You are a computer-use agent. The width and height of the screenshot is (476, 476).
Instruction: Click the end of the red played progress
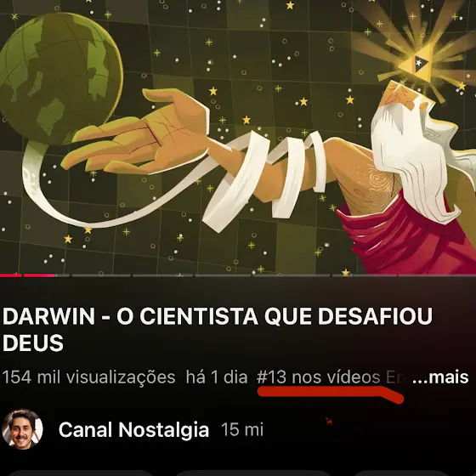pos(54,275)
